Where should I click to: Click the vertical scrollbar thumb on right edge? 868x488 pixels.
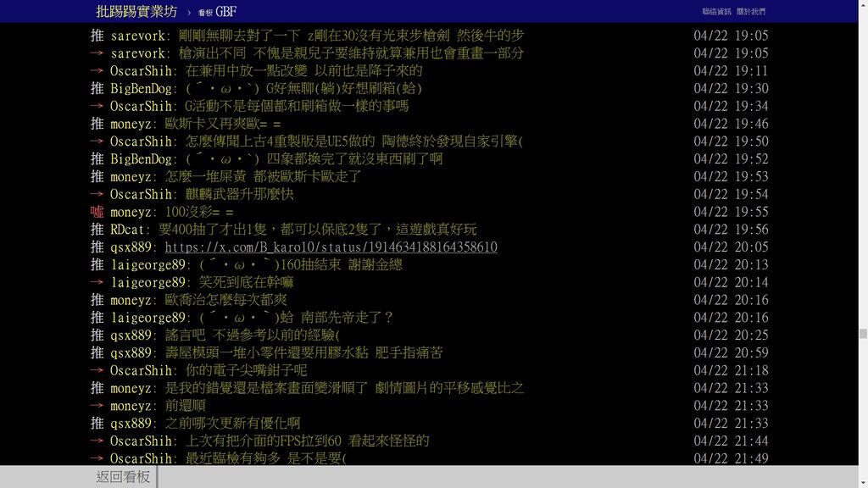tap(863, 334)
